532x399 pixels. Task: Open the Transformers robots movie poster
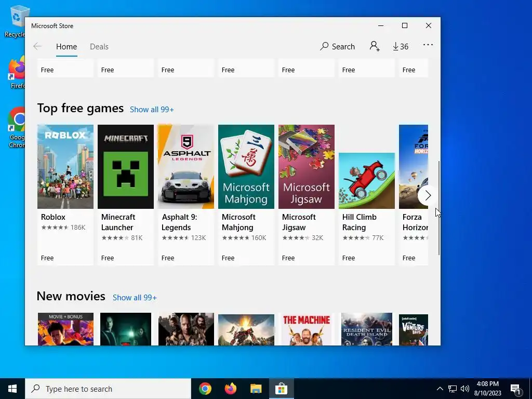pyautogui.click(x=246, y=330)
